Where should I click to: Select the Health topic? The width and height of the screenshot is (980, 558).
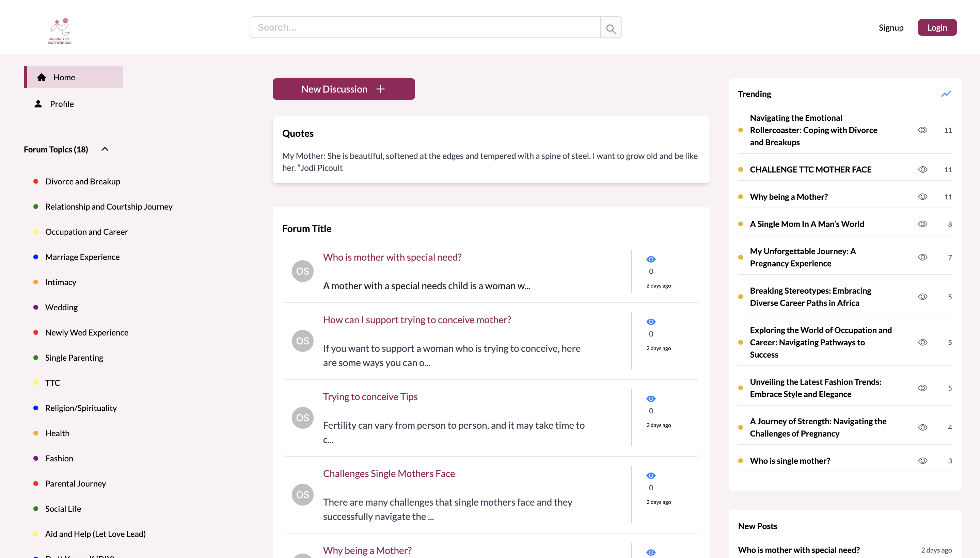tap(57, 433)
